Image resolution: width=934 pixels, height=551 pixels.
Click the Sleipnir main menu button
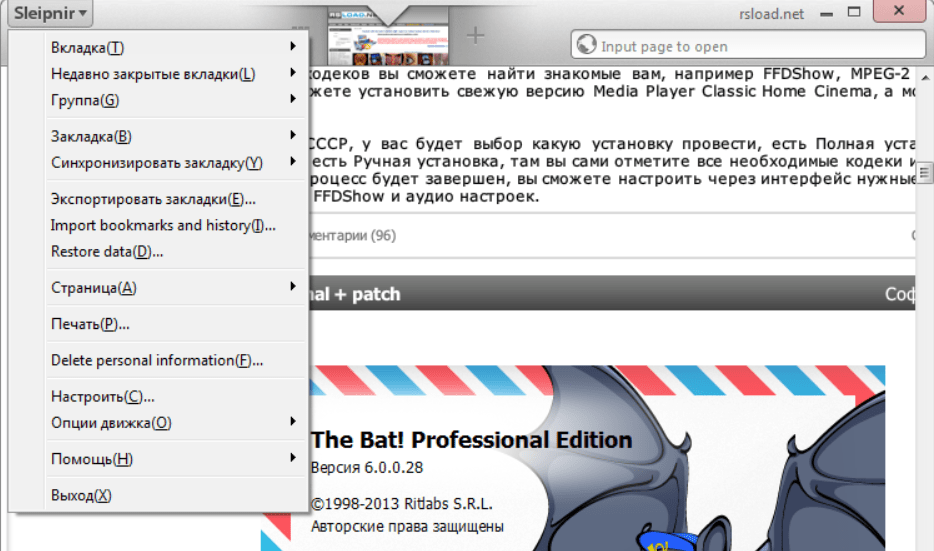tap(52, 14)
